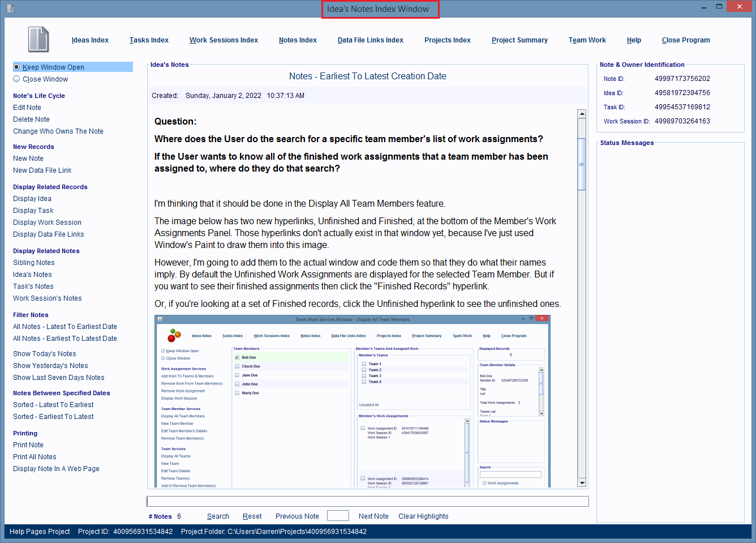The width and height of the screenshot is (756, 543).
Task: Click Show Last Seven Days Notes
Action: pos(59,378)
